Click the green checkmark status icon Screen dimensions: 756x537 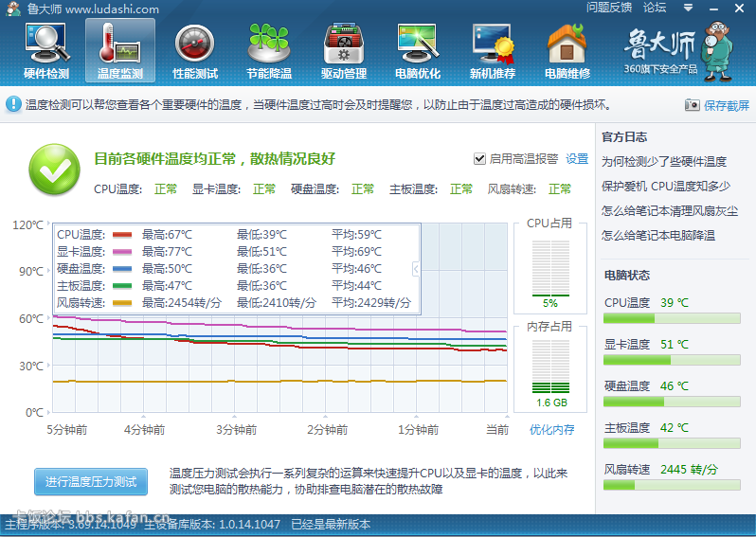[x=55, y=170]
